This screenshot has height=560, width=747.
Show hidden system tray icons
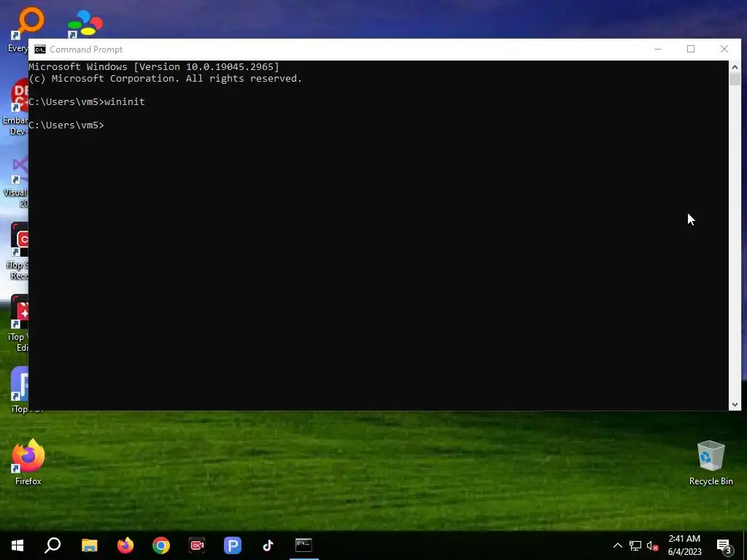pyautogui.click(x=617, y=545)
